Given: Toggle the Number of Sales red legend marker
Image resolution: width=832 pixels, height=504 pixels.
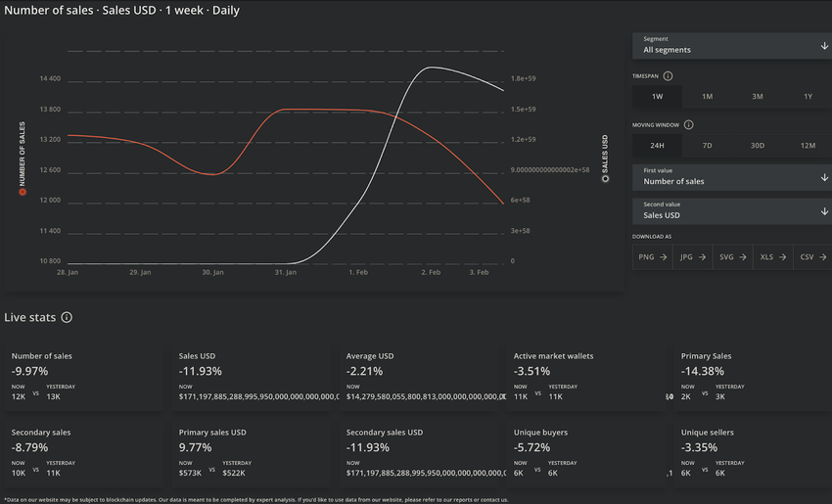Looking at the screenshot, I should tap(23, 192).
